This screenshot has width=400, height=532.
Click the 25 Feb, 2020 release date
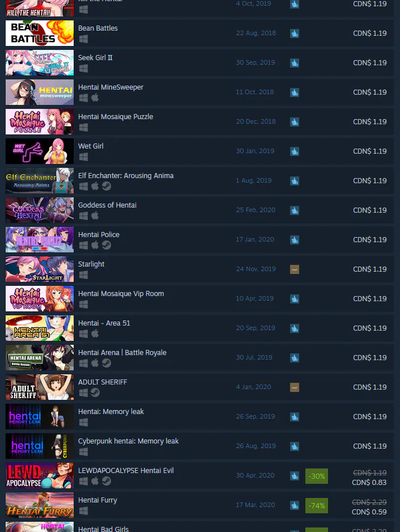[x=256, y=210]
